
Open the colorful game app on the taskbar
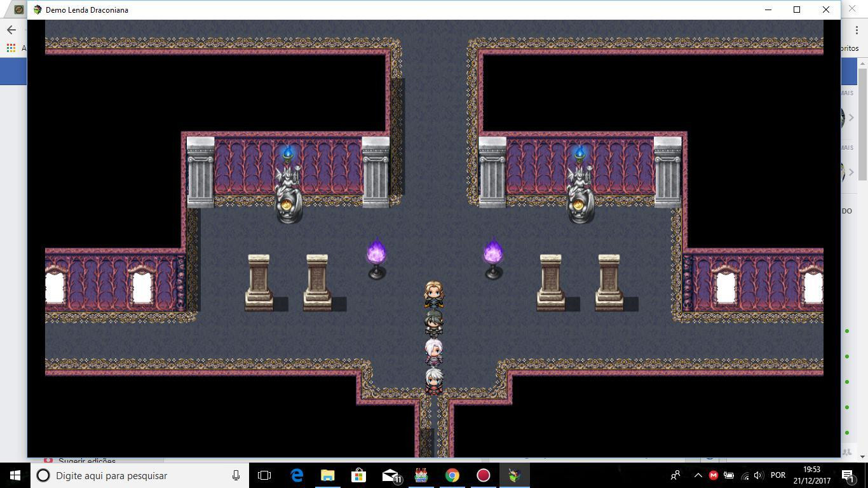[x=421, y=475]
